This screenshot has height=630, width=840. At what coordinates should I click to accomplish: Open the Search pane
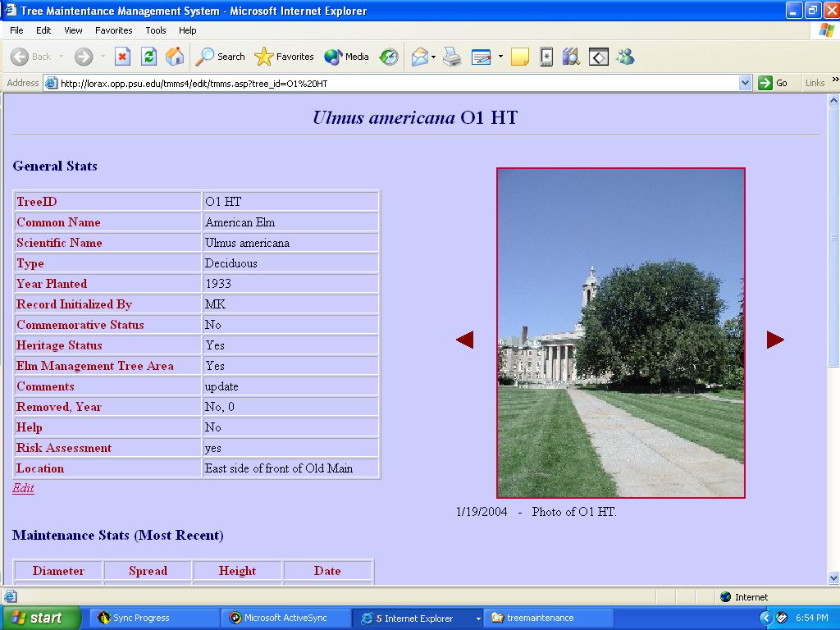click(220, 57)
